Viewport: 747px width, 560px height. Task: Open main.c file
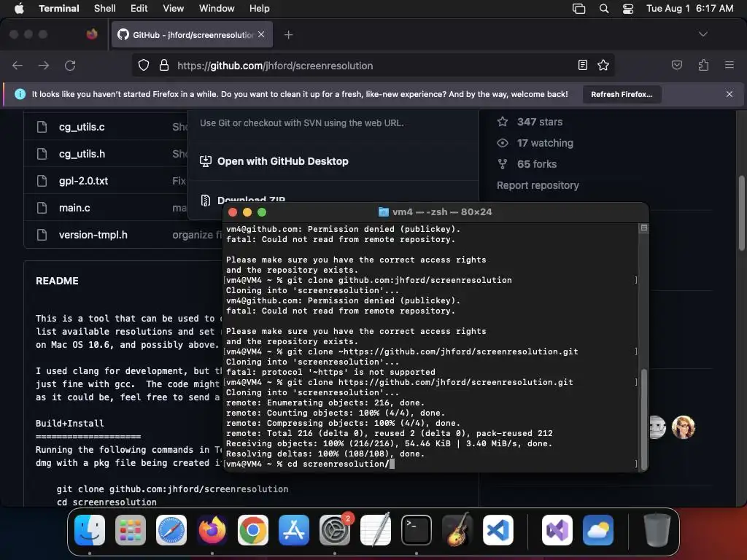[74, 208]
